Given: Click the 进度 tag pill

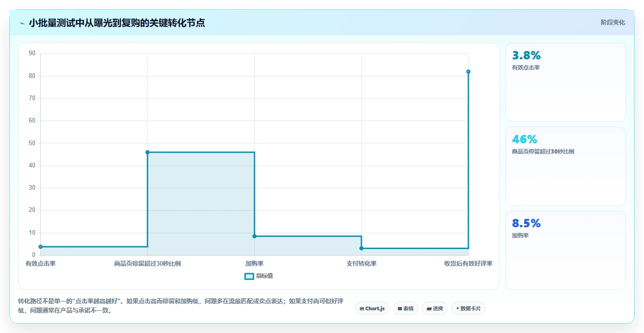Looking at the screenshot, I should (435, 308).
